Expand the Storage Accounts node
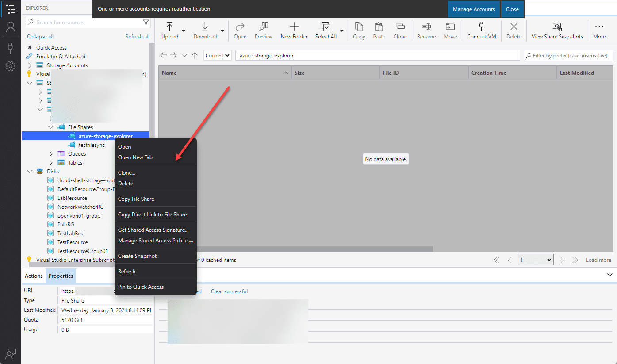 click(x=30, y=65)
